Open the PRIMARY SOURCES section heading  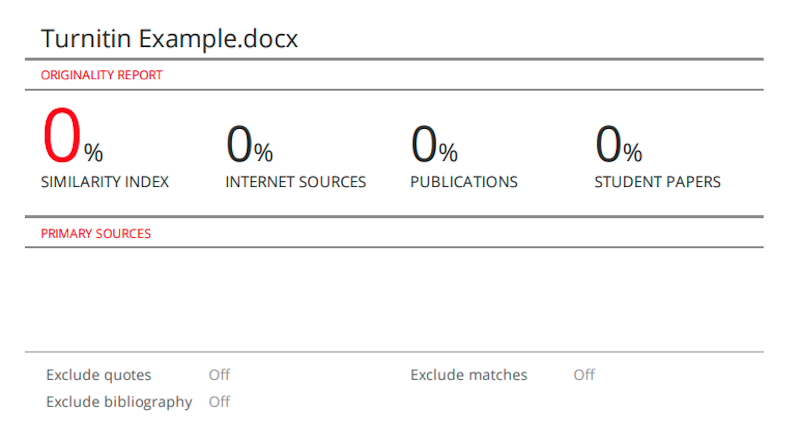click(x=96, y=233)
